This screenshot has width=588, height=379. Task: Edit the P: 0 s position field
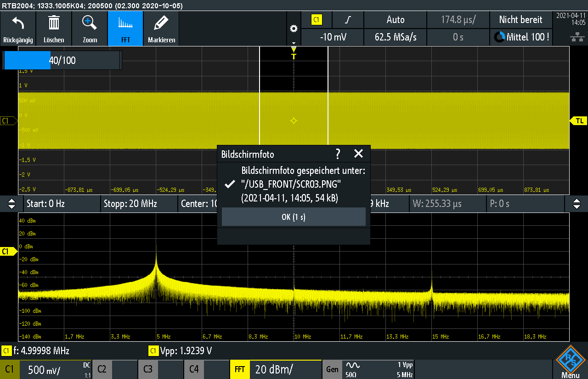pyautogui.click(x=525, y=204)
